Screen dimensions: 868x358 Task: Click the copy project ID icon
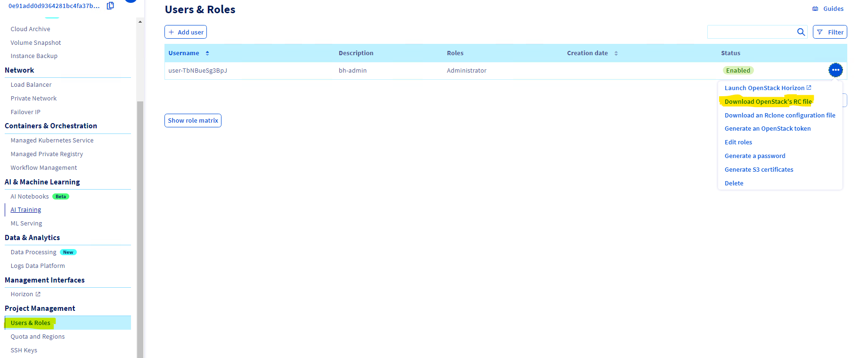tap(110, 6)
